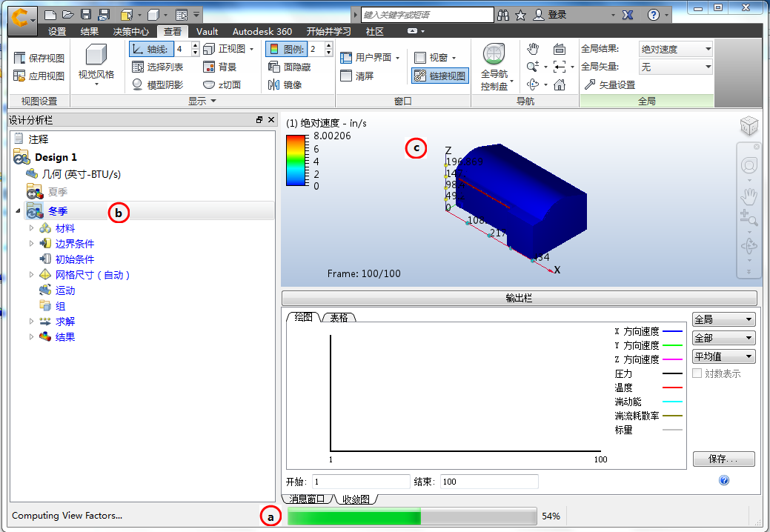Image resolution: width=770 pixels, height=532 pixels.
Task: Select the pan hand tool in 导航 group
Action: point(533,49)
